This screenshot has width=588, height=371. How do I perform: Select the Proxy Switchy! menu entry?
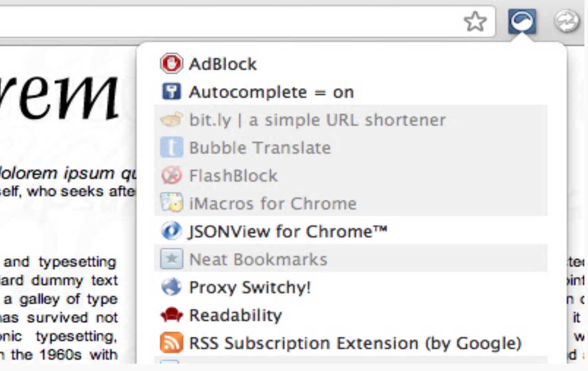[351, 287]
